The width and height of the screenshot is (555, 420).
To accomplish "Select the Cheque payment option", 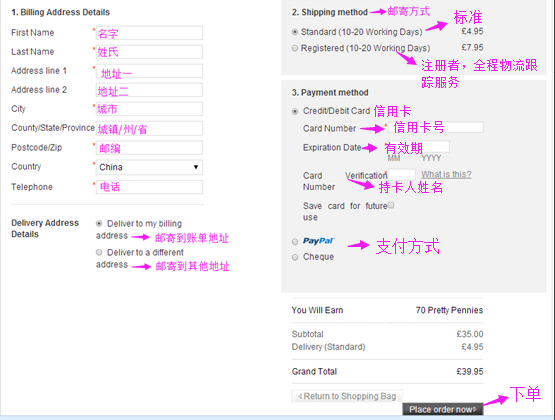I will (294, 257).
